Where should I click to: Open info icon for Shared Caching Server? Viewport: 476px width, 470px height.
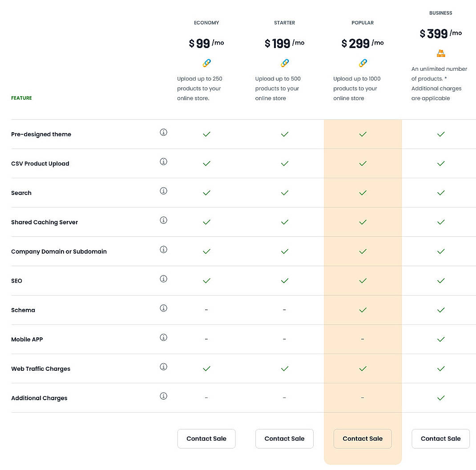point(163,220)
